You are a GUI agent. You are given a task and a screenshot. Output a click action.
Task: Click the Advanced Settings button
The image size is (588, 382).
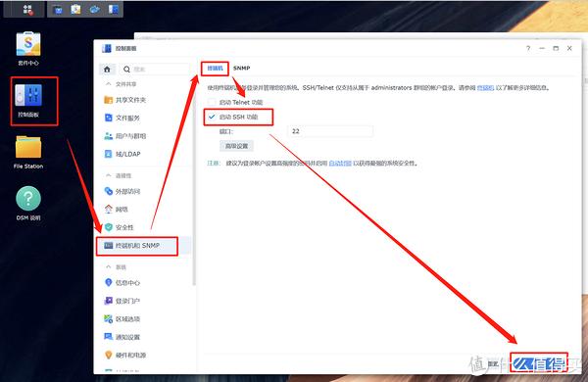point(236,146)
